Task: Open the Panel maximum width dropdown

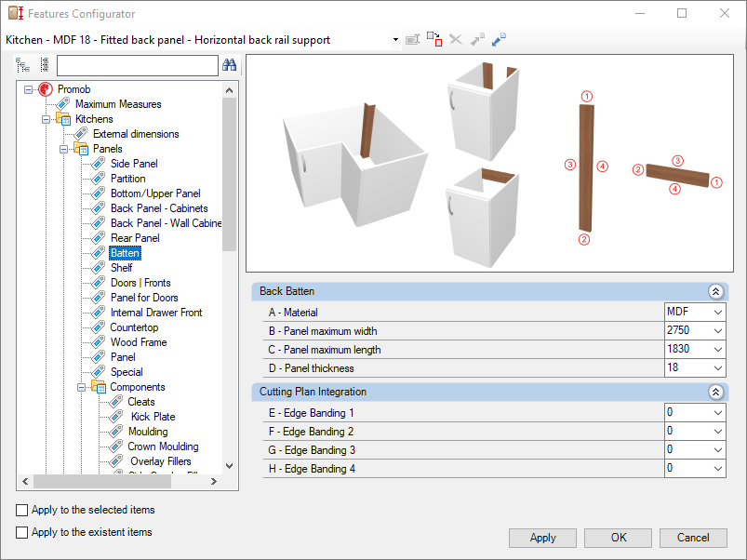Action: (718, 331)
